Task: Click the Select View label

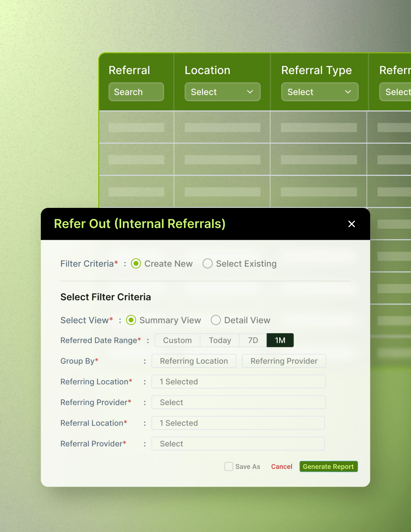Action: coord(87,320)
